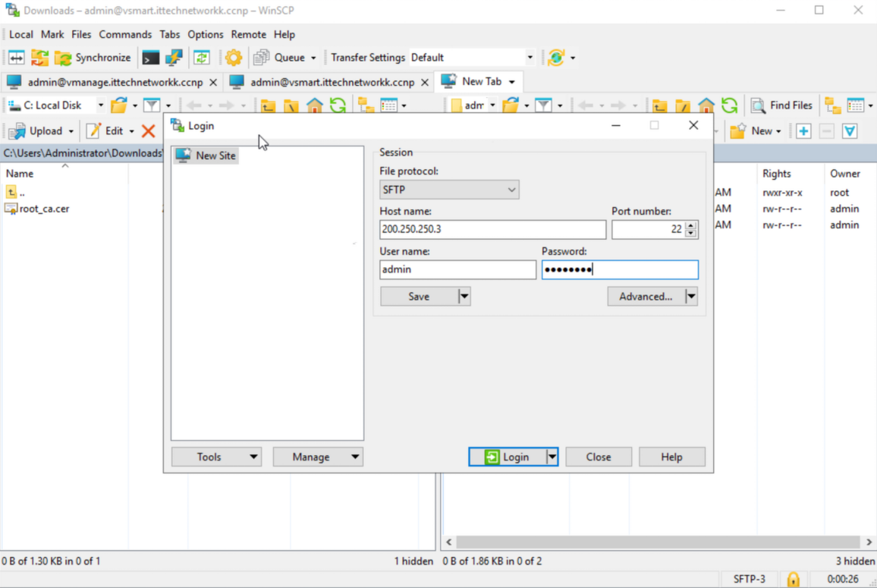Click the Manage button in the Login dialog
Viewport: 877px width, 588px height.
[x=318, y=457]
